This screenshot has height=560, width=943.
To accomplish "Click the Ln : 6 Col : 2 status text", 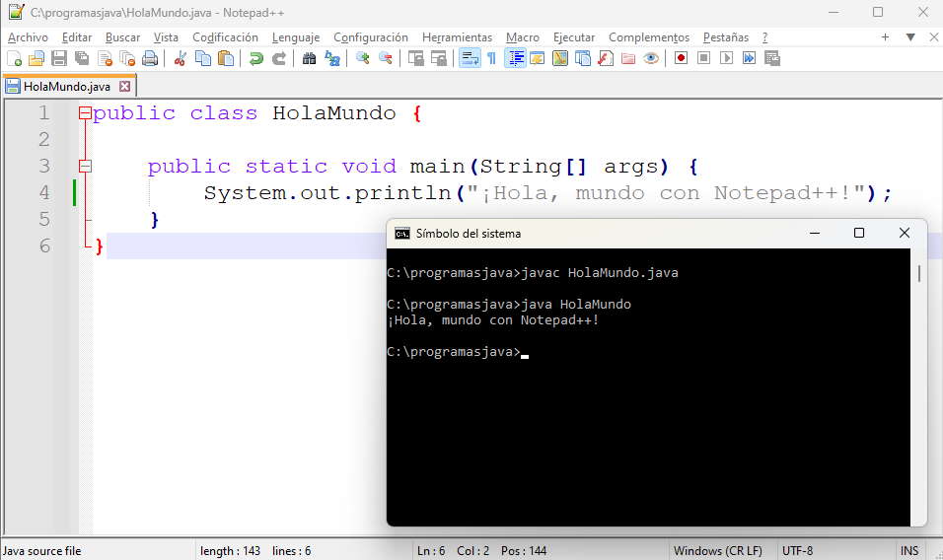I will point(454,550).
